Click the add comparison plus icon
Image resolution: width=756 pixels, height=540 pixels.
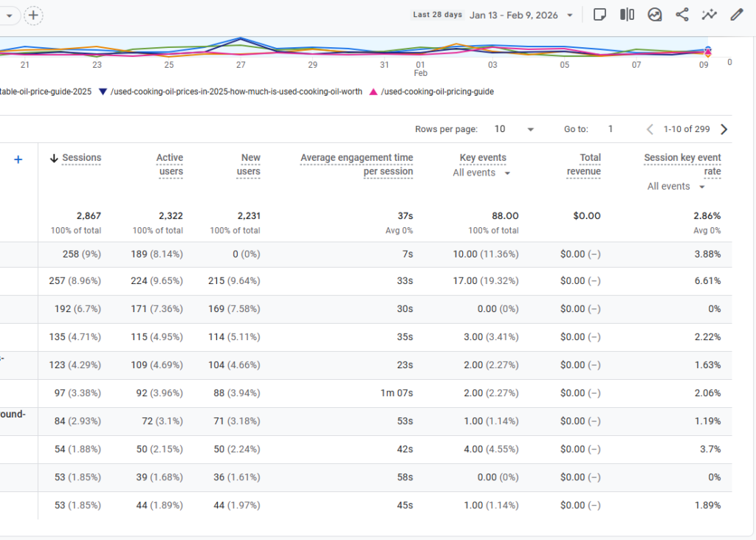coord(34,15)
